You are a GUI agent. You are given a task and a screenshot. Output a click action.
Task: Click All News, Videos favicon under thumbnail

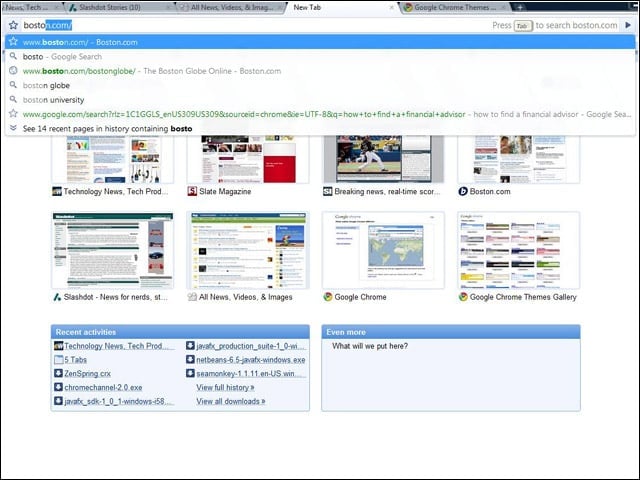pyautogui.click(x=192, y=297)
